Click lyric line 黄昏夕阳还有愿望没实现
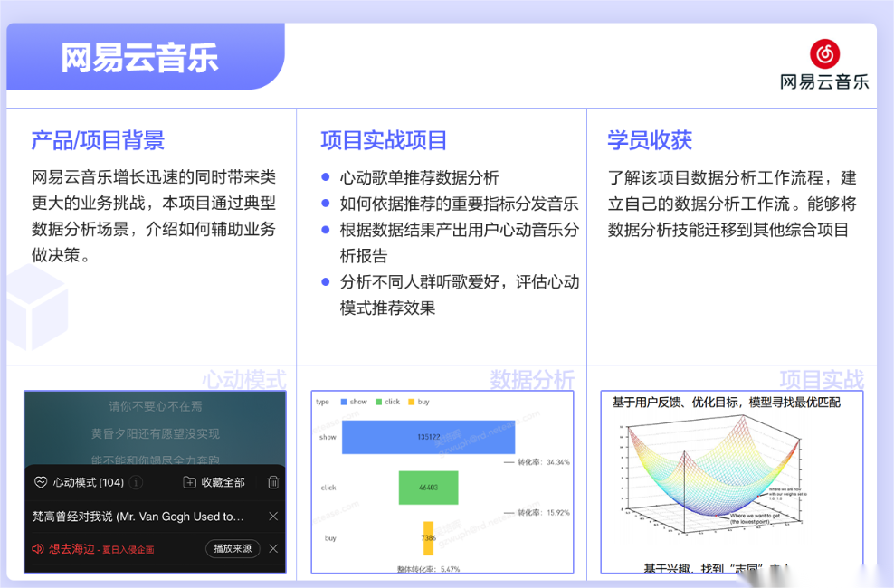This screenshot has width=894, height=588. 155,433
